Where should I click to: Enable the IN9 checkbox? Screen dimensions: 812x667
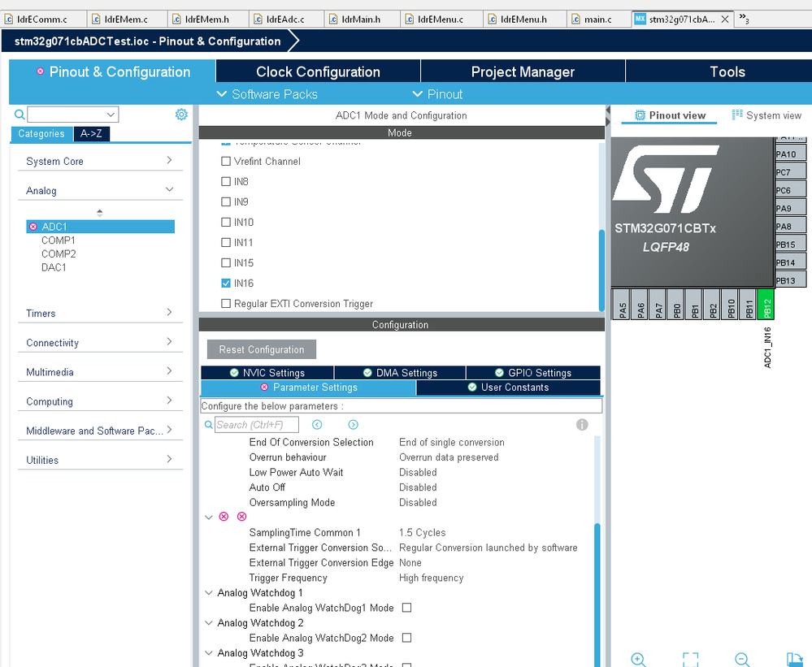[x=226, y=201]
